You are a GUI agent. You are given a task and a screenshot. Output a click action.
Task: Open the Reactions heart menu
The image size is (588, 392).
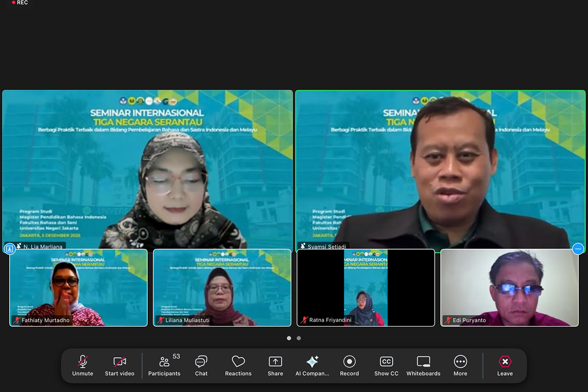pyautogui.click(x=238, y=366)
